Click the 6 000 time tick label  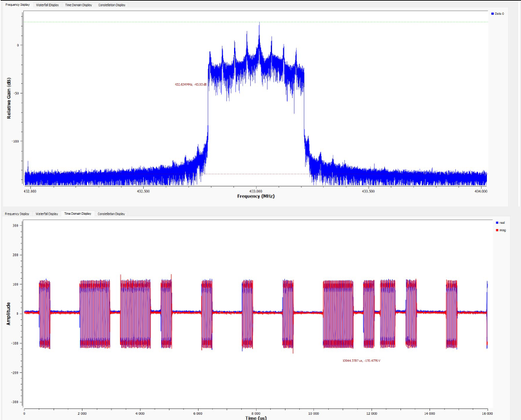tap(198, 414)
